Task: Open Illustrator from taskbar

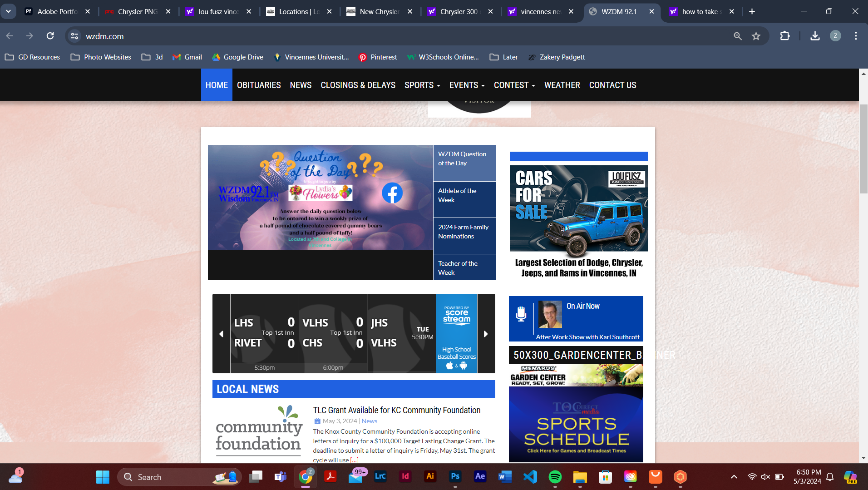Action: [430, 476]
